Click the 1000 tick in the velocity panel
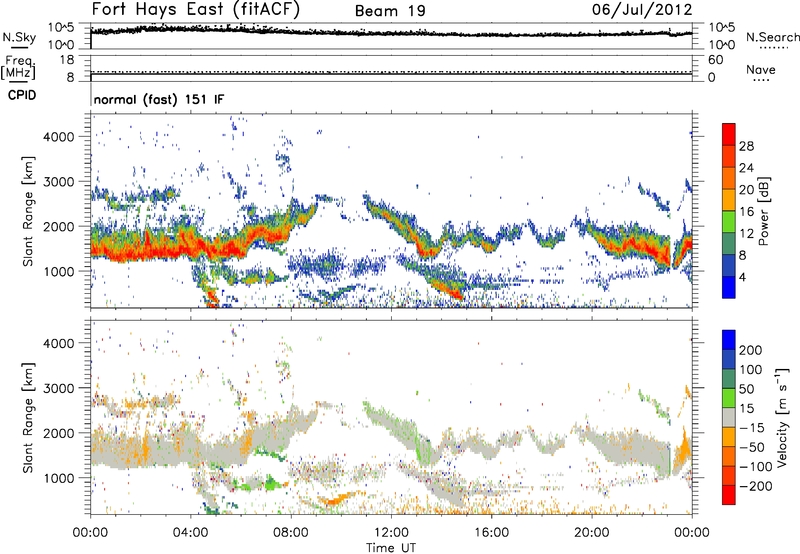800x554 pixels. point(58,478)
